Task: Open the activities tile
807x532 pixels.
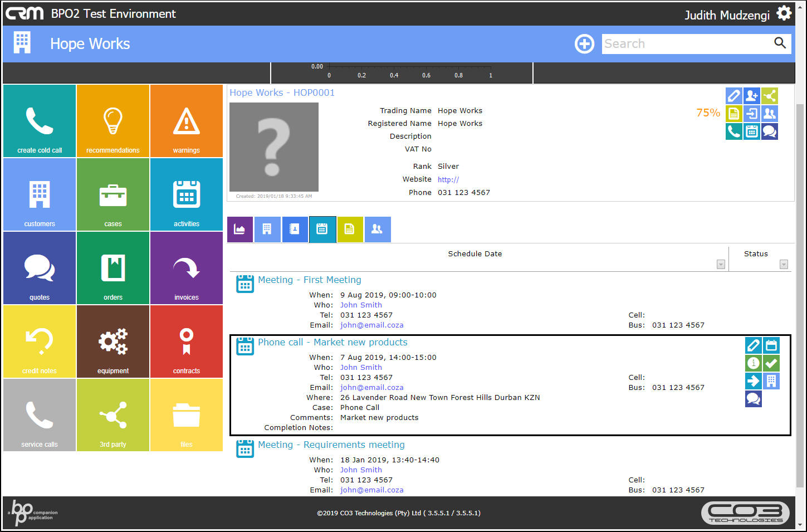Action: click(187, 194)
